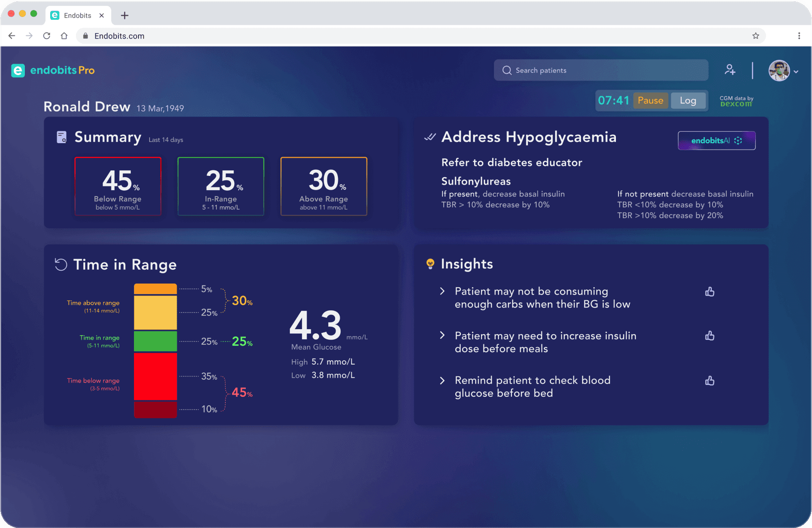Open the endobitsAI assistant

tap(716, 140)
